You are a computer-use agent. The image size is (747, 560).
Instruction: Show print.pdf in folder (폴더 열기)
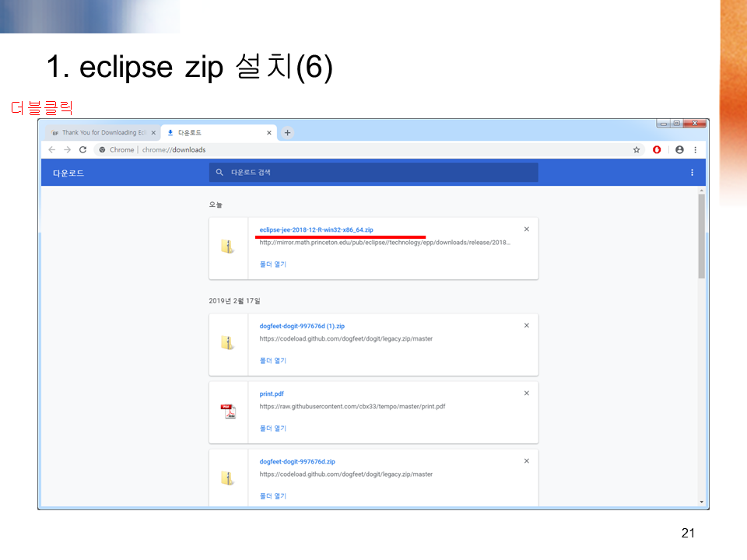point(273,428)
